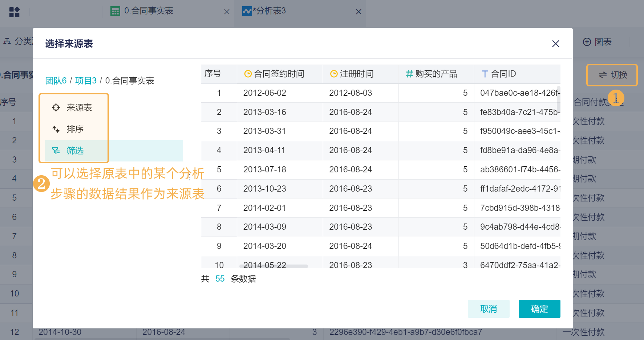Click the 排序 sort arrows icon
The image size is (644, 340).
56,129
